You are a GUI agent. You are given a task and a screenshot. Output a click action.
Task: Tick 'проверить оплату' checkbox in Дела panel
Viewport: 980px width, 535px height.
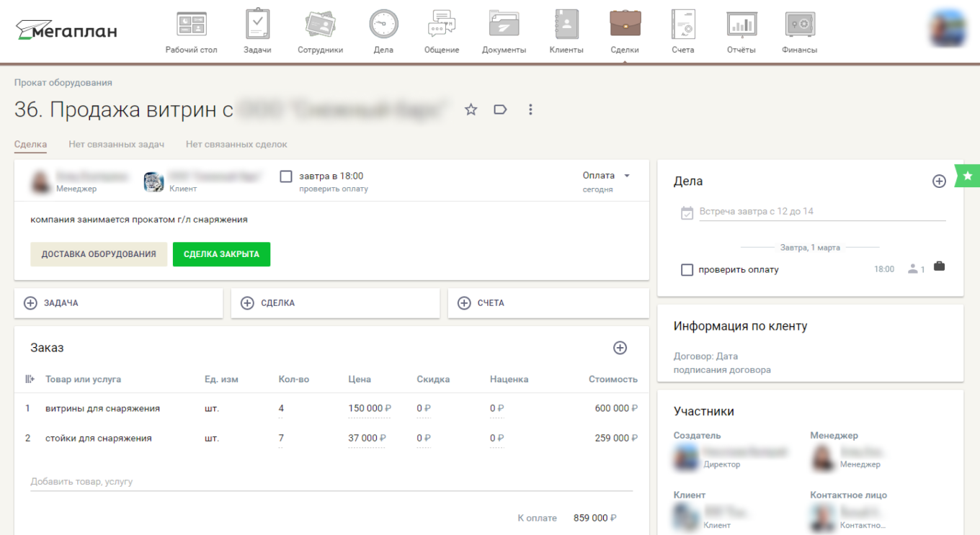tap(687, 269)
